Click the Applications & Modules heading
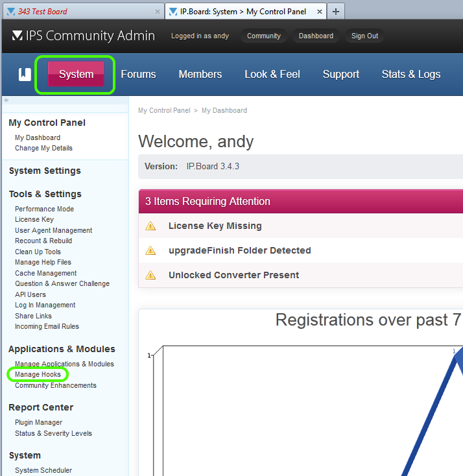The height and width of the screenshot is (476, 463). 62,349
